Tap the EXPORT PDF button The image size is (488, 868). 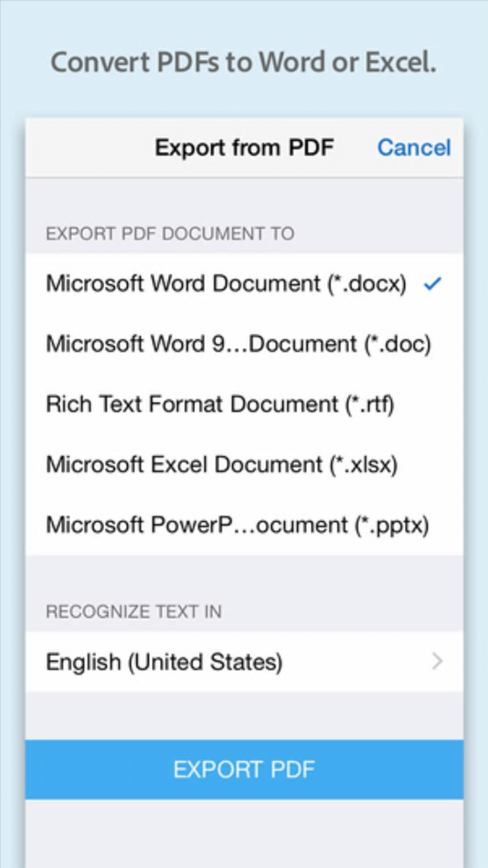[x=244, y=769]
